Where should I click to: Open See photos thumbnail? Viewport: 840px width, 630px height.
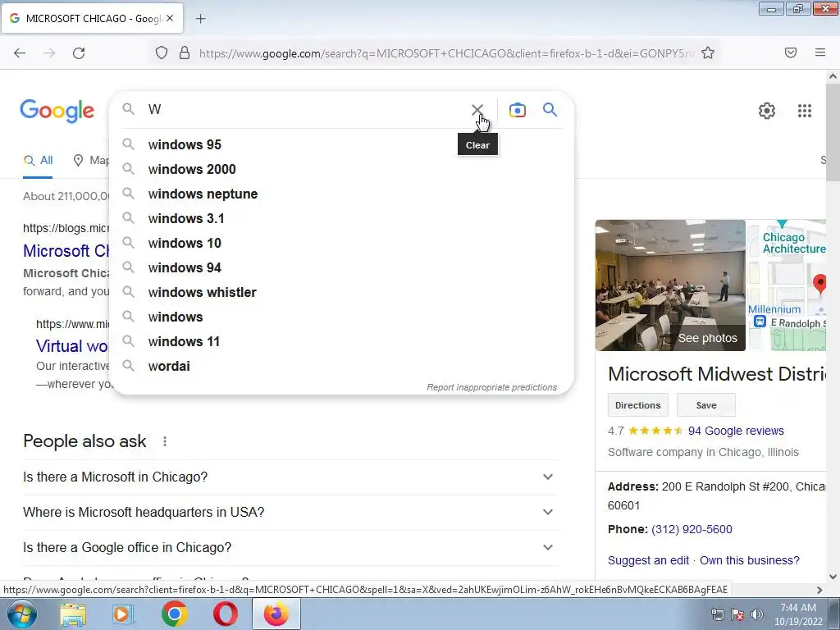pos(670,285)
